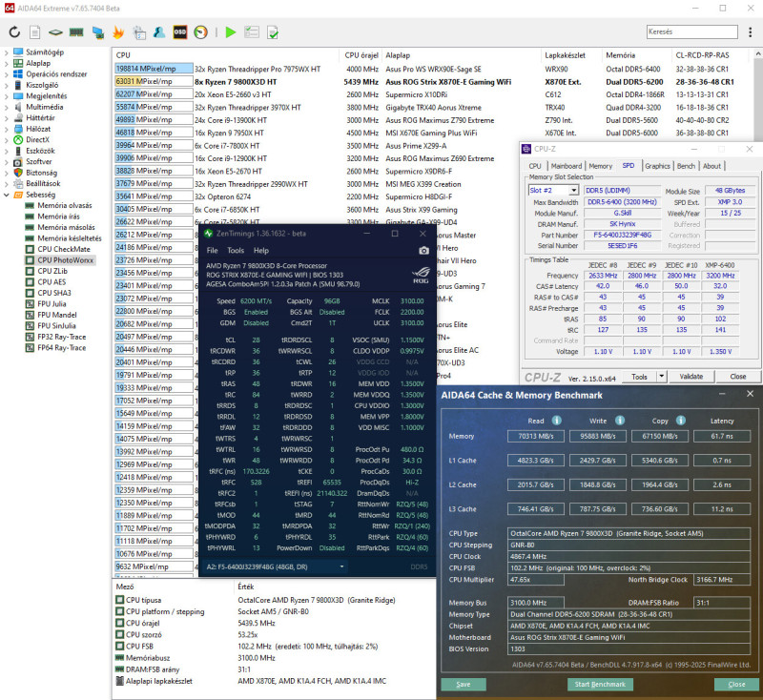763x700 pixels.
Task: Expand the Megjelenítés tree node
Action: 7,95
